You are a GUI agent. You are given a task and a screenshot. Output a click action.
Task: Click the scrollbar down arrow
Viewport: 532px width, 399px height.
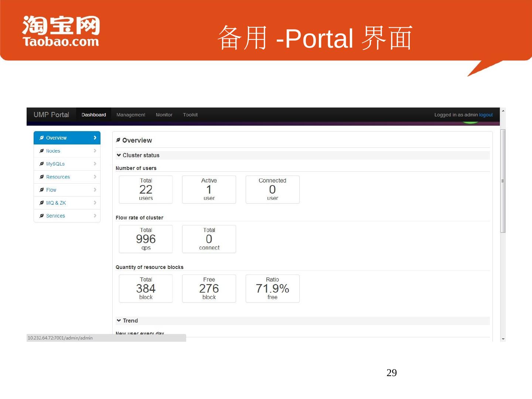pyautogui.click(x=503, y=339)
